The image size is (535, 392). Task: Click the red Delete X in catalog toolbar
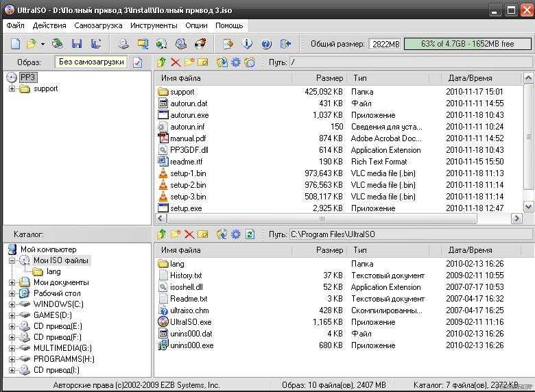pyautogui.click(x=189, y=234)
